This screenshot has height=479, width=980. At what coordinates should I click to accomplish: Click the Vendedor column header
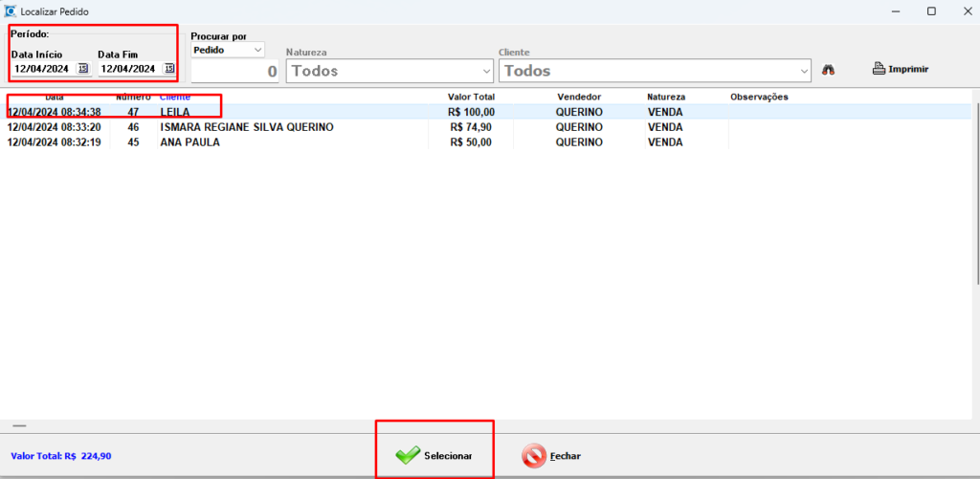coord(579,98)
